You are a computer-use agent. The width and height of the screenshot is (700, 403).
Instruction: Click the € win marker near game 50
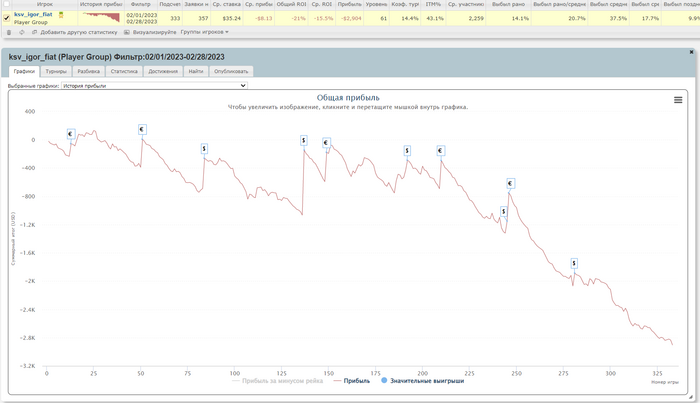[x=142, y=129]
